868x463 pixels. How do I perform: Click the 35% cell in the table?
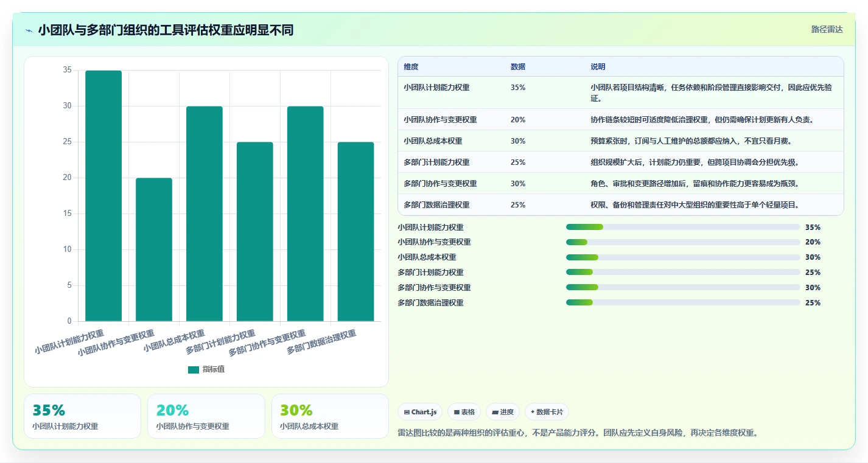point(518,88)
